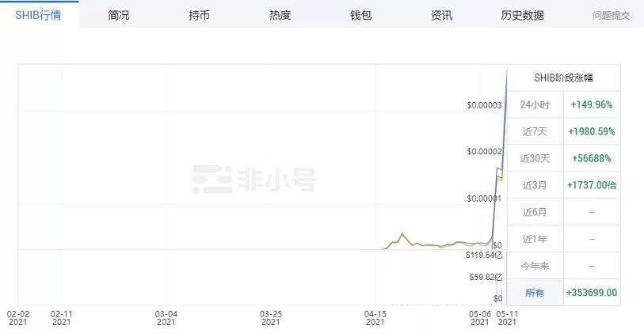Select the 近7天 period
The width and height of the screenshot is (644, 333).
coord(535,131)
